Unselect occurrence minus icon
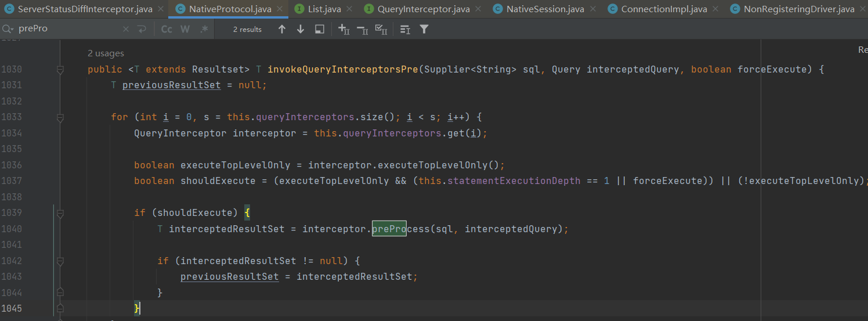The width and height of the screenshot is (868, 321). [362, 29]
